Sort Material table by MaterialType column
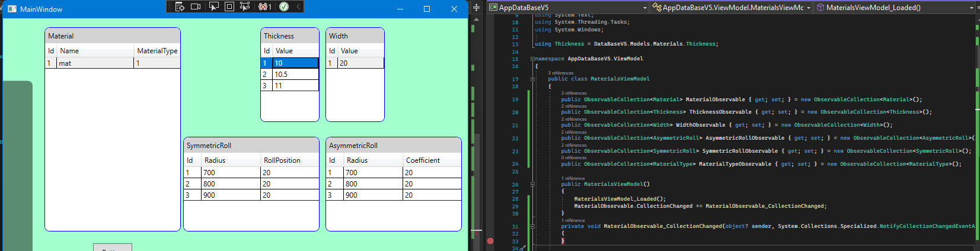This screenshot has height=251, width=980. click(x=157, y=51)
